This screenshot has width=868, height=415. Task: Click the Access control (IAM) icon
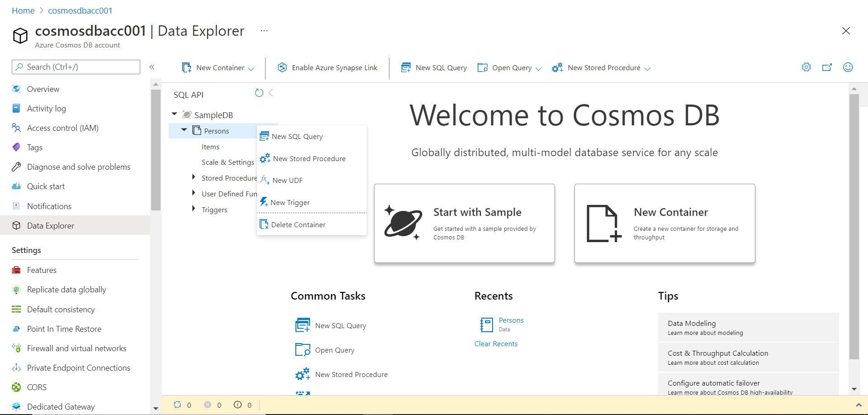click(x=16, y=128)
